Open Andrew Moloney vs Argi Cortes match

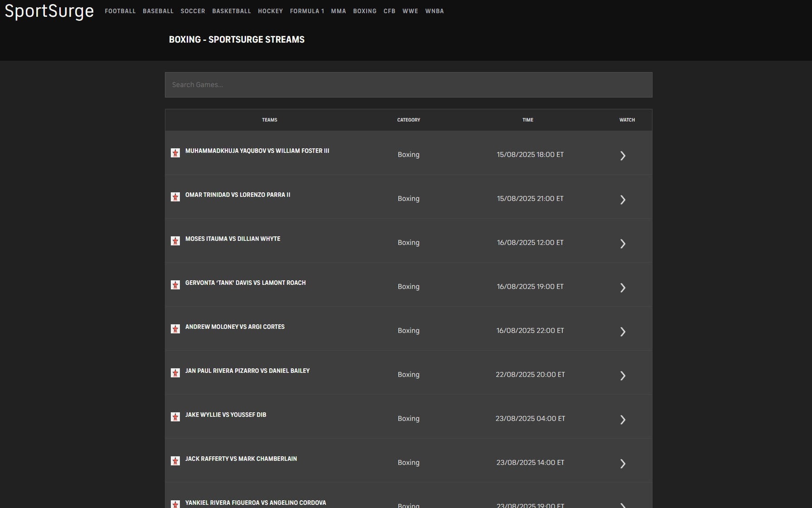(x=235, y=327)
